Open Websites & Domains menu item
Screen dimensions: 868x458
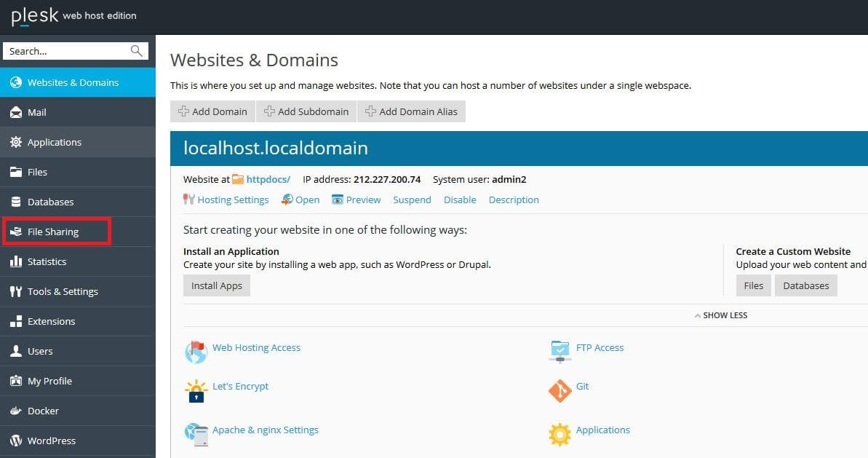point(78,82)
